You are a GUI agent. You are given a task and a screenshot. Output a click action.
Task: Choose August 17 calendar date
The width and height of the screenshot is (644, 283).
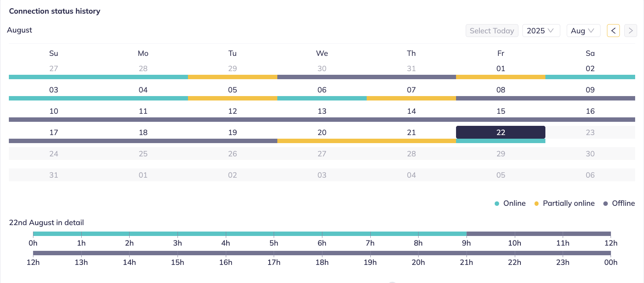click(x=54, y=132)
